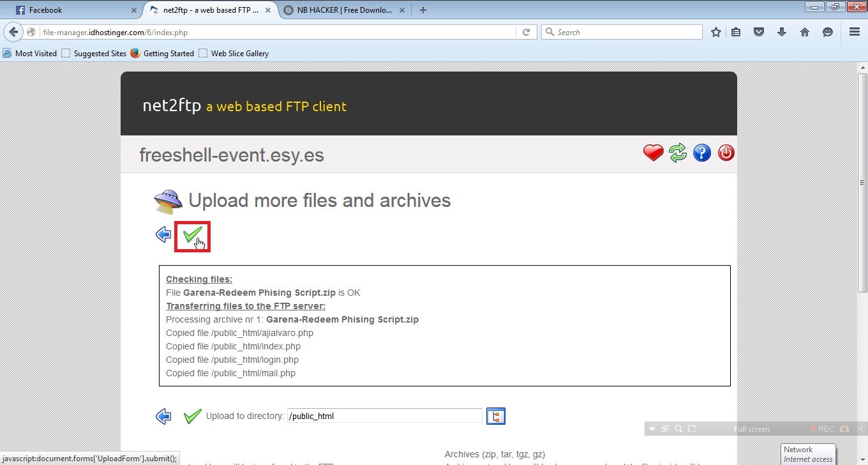Viewport: 868px width, 465px height.
Task: Click the green refresh arrows icon
Action: tap(678, 153)
